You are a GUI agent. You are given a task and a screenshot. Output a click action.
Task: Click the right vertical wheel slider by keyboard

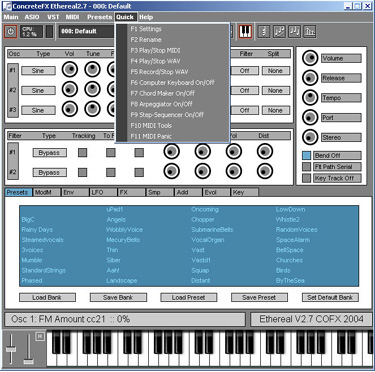(x=28, y=349)
